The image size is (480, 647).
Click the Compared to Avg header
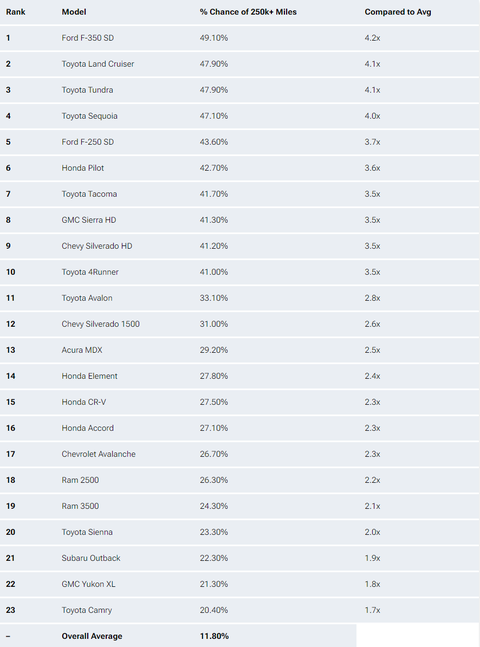(398, 12)
